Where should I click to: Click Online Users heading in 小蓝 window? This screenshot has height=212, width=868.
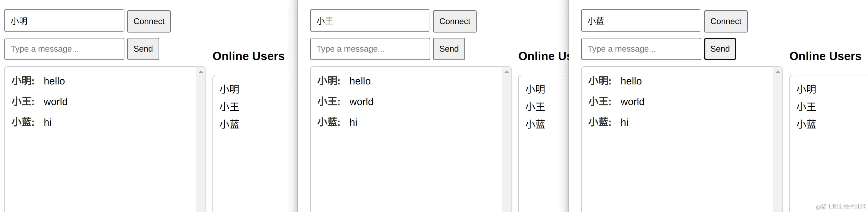pyautogui.click(x=825, y=56)
